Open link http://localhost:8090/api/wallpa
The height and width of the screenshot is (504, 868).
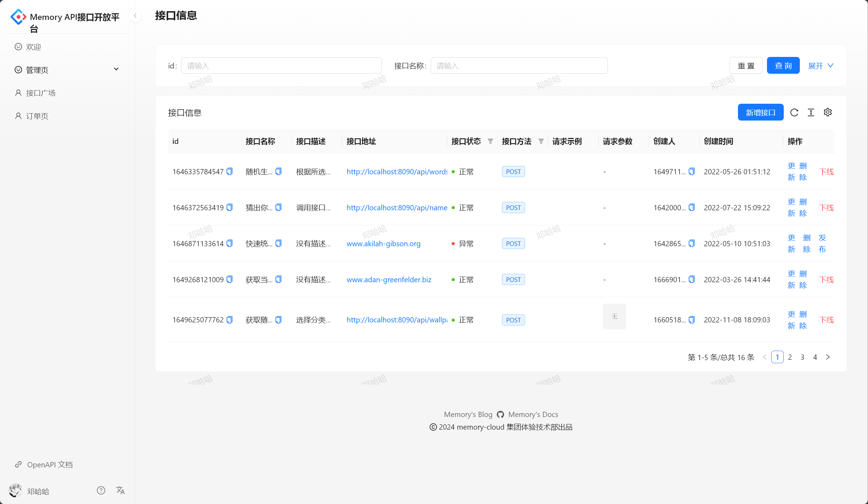397,320
